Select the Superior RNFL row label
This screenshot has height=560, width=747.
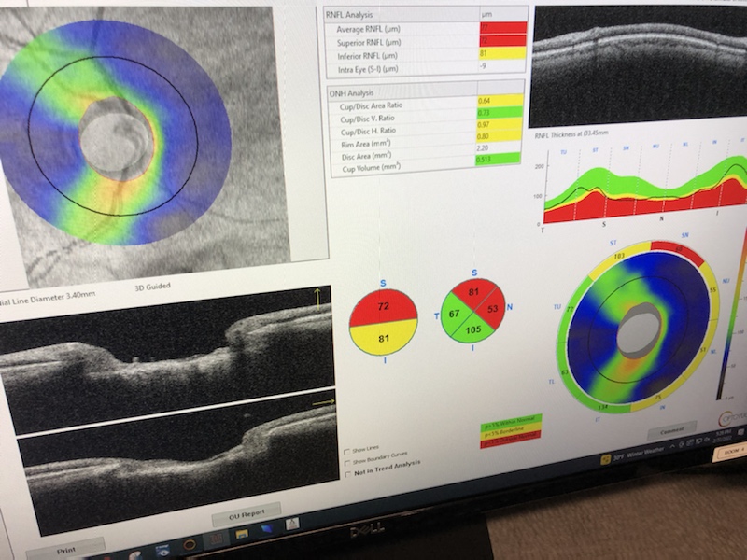pos(369,43)
